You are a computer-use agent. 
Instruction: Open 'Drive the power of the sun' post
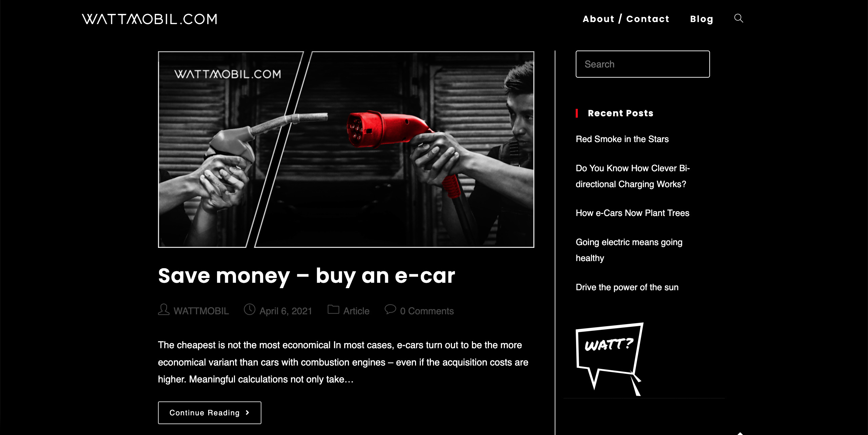(627, 287)
